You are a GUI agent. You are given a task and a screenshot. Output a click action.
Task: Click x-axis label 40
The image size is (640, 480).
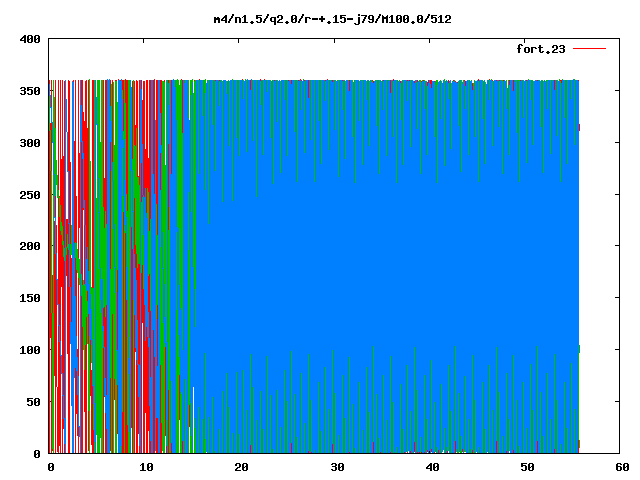pyautogui.click(x=432, y=467)
